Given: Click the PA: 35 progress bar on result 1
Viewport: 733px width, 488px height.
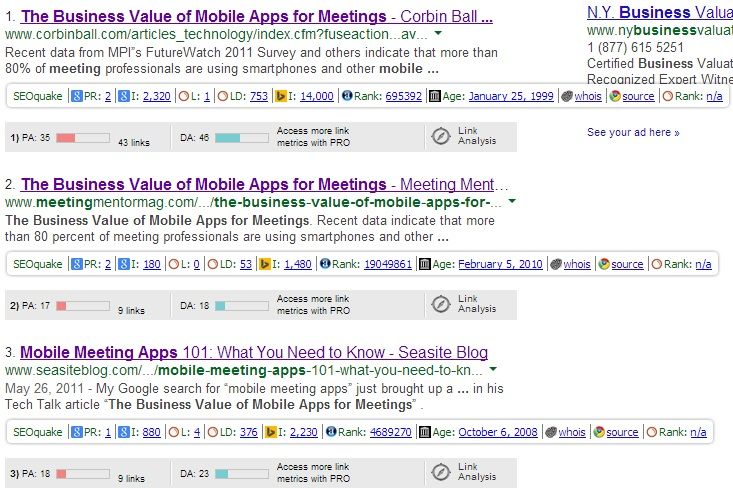Looking at the screenshot, I should (82, 136).
